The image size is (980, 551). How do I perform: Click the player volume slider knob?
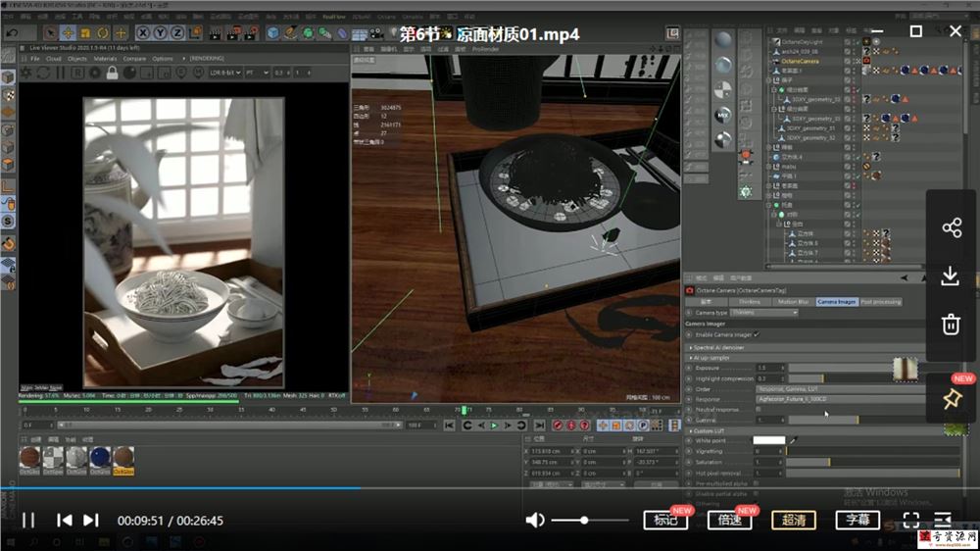(584, 521)
